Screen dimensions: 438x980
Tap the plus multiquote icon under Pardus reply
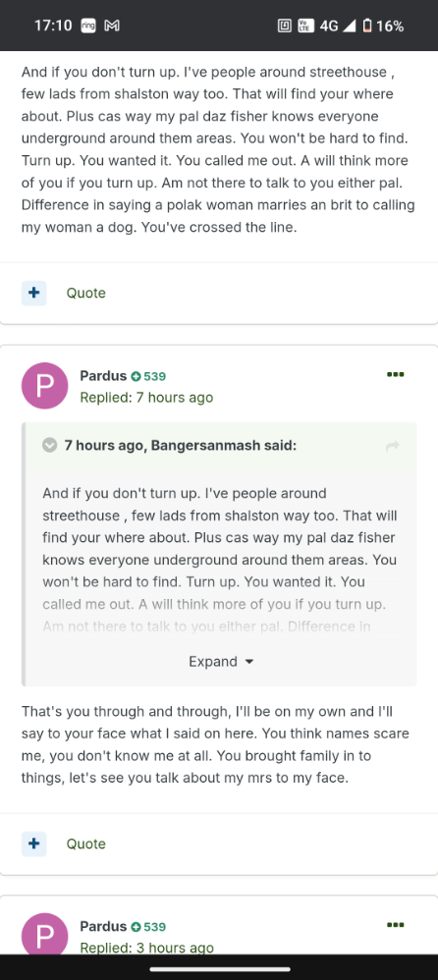33,844
